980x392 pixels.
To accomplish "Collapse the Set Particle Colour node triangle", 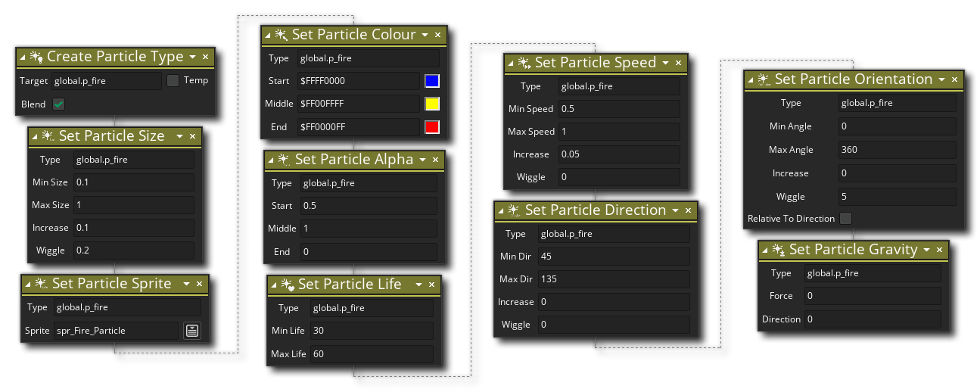I will [268, 36].
